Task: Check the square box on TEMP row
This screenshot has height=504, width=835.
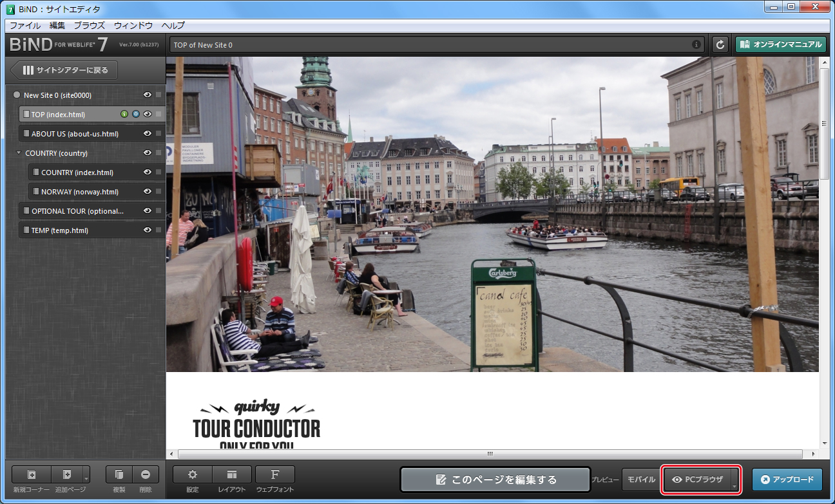Action: coord(158,230)
